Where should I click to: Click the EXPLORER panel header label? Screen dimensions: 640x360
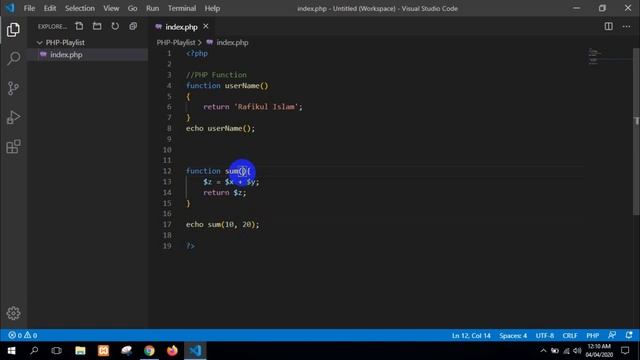[52, 27]
